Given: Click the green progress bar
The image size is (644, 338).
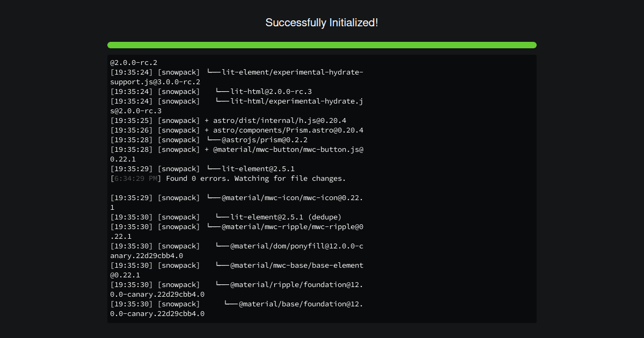Looking at the screenshot, I should [322, 45].
